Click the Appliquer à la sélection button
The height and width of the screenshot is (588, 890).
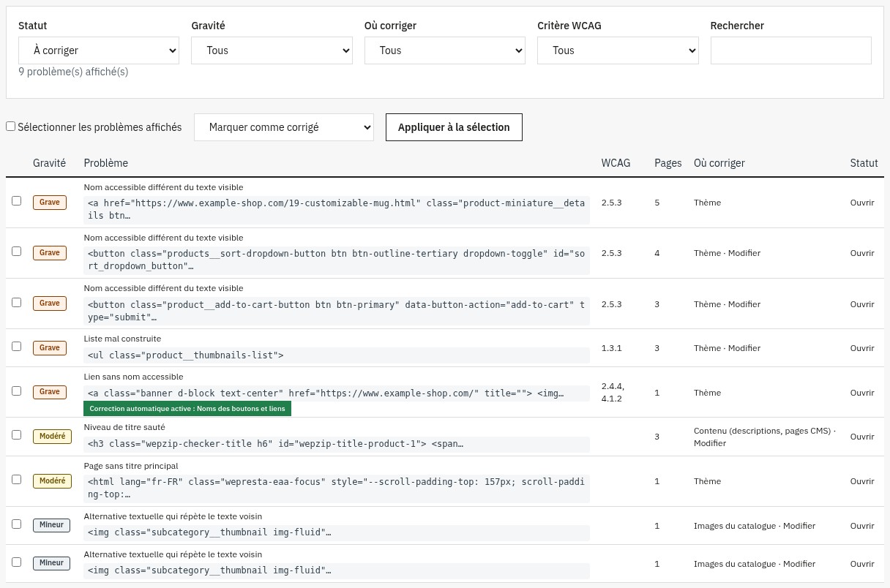tap(454, 127)
